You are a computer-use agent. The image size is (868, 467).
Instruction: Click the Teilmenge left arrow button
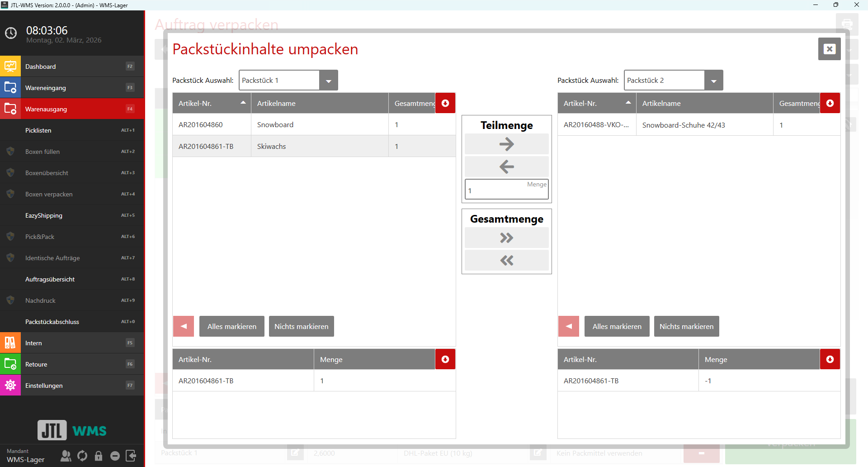[x=506, y=167]
